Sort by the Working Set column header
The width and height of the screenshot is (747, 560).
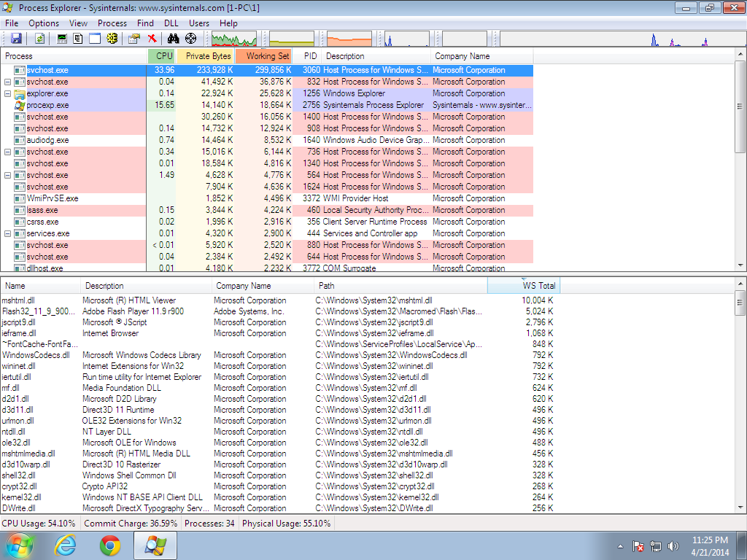(x=263, y=56)
